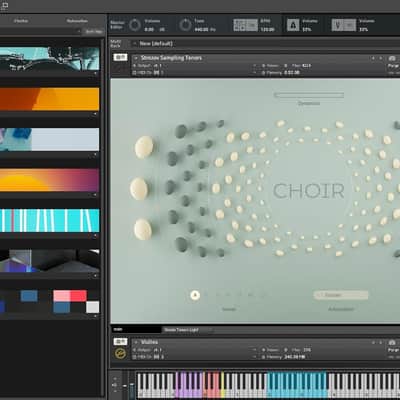Adjust the Master Editor volume knob
This screenshot has width=400, height=400.
tap(135, 25)
